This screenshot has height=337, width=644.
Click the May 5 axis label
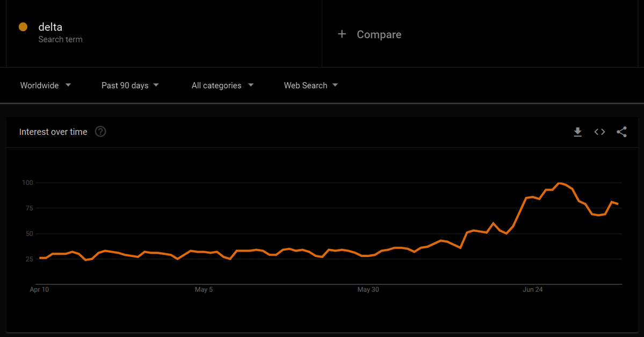(204, 290)
